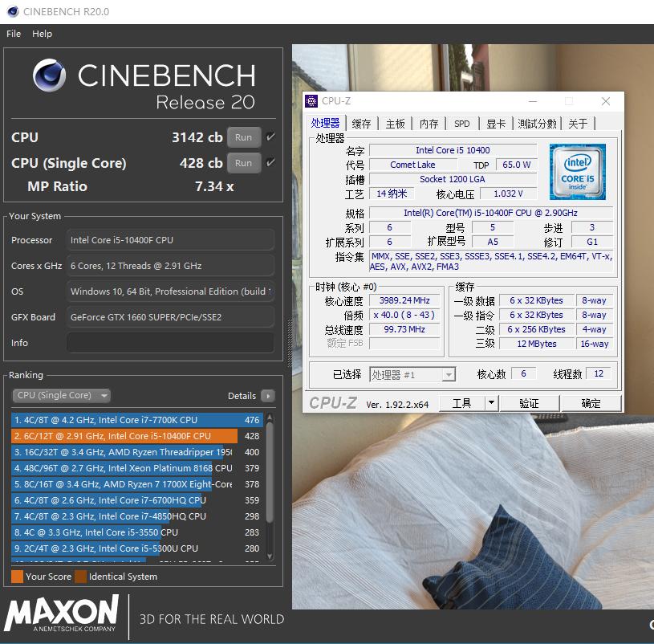Click the 名字 field Intel Core i5 10400
Image resolution: width=654 pixels, height=644 pixels.
[x=453, y=150]
